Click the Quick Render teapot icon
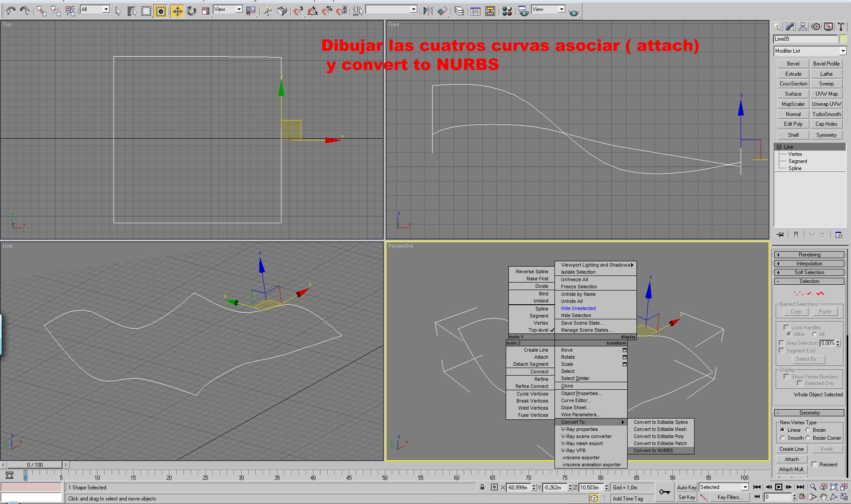 click(574, 12)
